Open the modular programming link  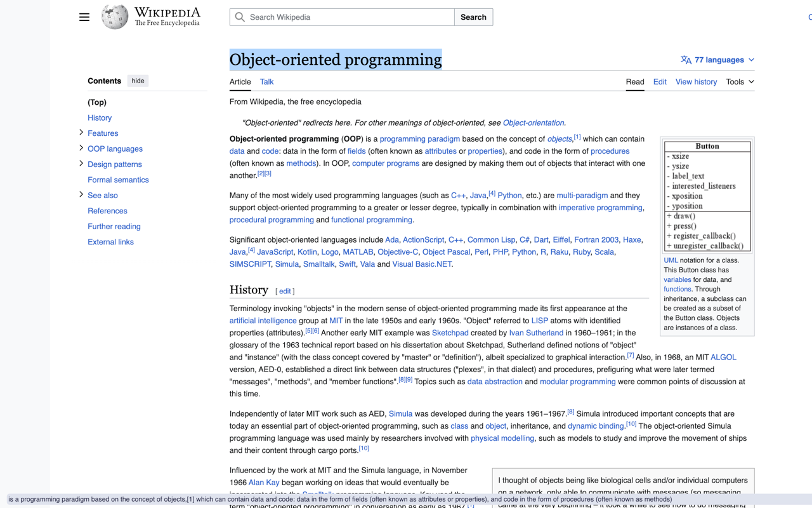point(577,382)
